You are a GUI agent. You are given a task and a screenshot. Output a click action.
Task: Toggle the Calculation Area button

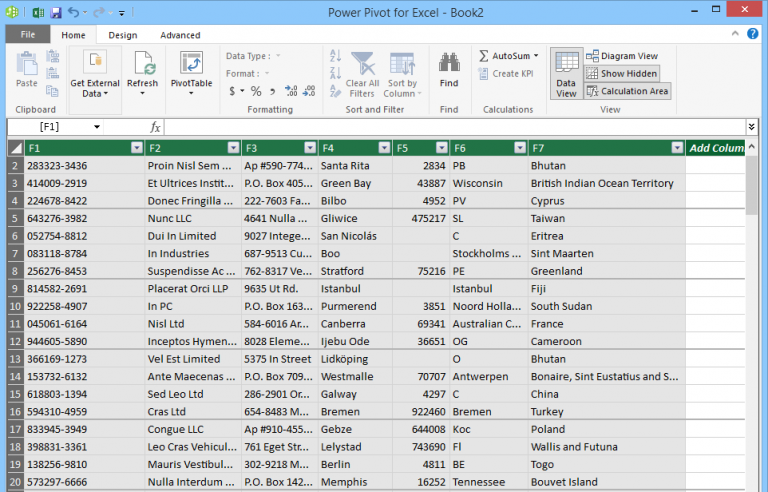(x=627, y=91)
